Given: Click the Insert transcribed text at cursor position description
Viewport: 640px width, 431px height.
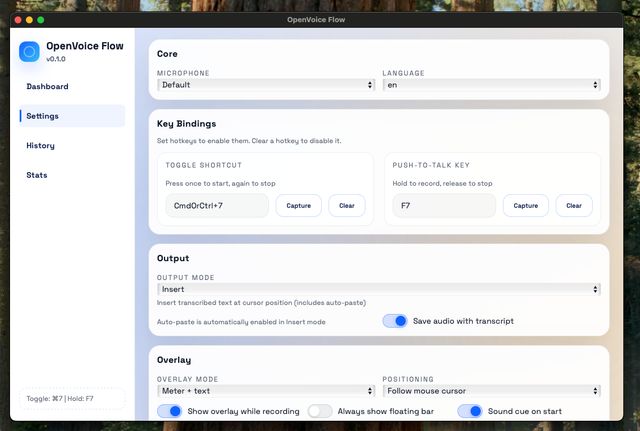Looking at the screenshot, I should pos(262,303).
